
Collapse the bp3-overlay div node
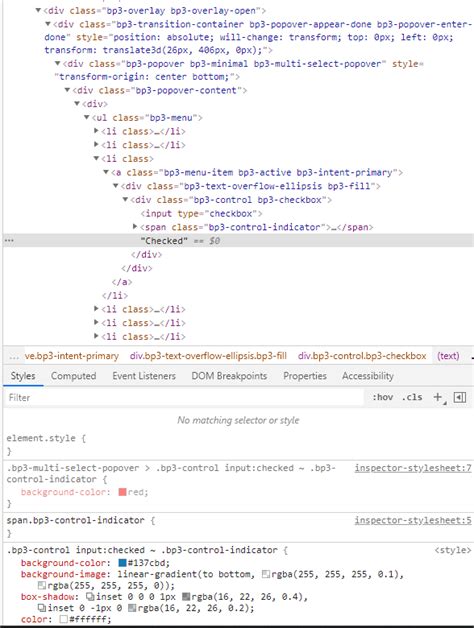[x=38, y=10]
